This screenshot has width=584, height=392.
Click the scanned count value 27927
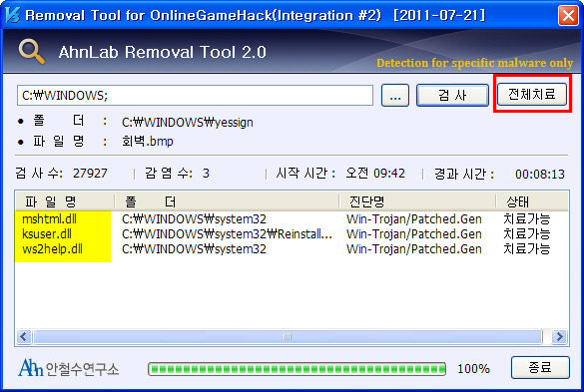90,174
